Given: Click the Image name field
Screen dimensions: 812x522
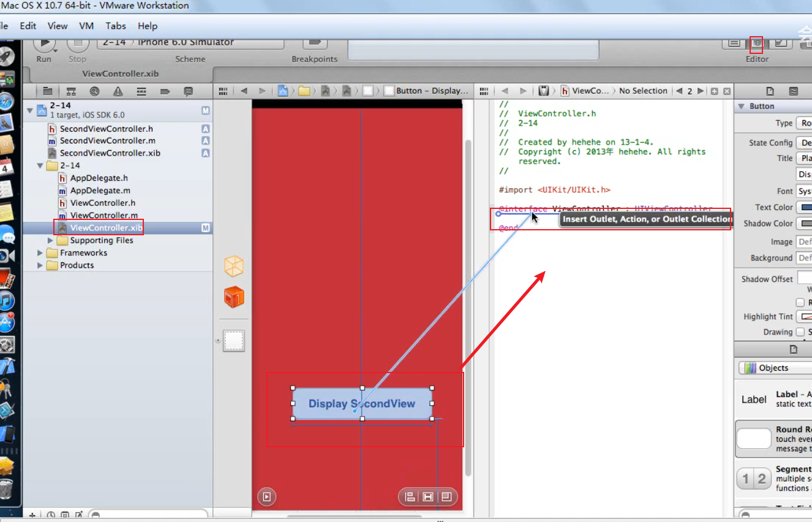Looking at the screenshot, I should click(x=804, y=242).
